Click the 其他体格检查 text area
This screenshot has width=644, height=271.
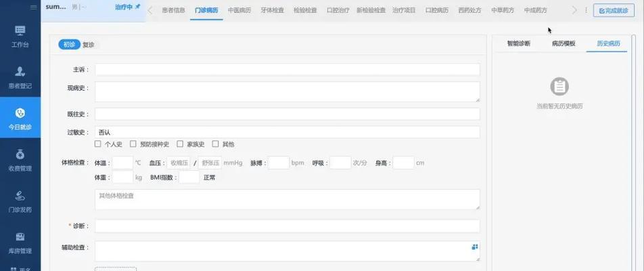coord(287,199)
